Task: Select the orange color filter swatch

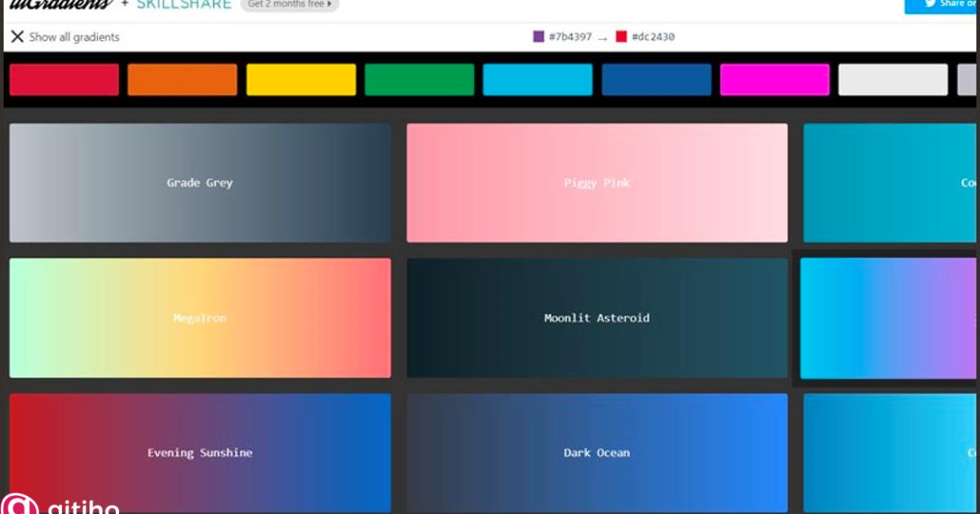Action: coord(182,79)
